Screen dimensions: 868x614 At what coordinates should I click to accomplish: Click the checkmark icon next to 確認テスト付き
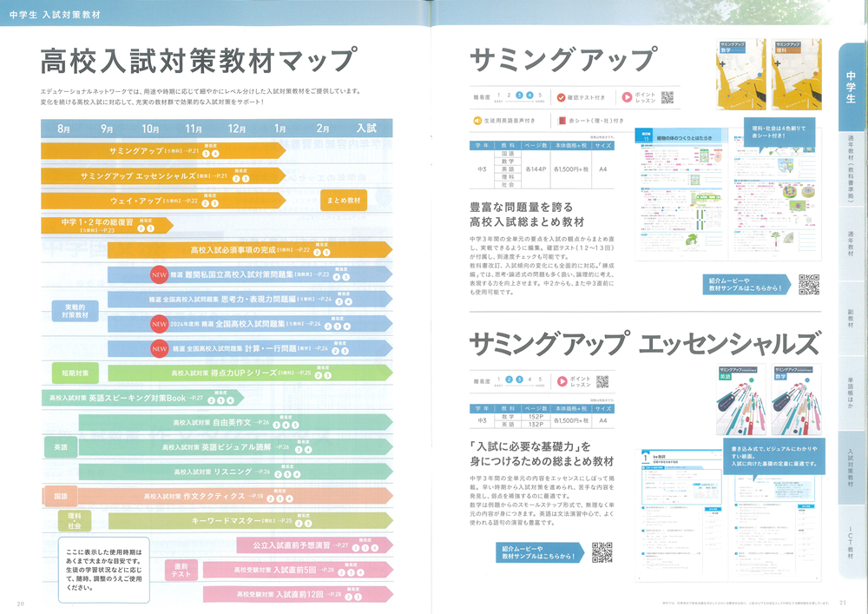click(x=561, y=97)
